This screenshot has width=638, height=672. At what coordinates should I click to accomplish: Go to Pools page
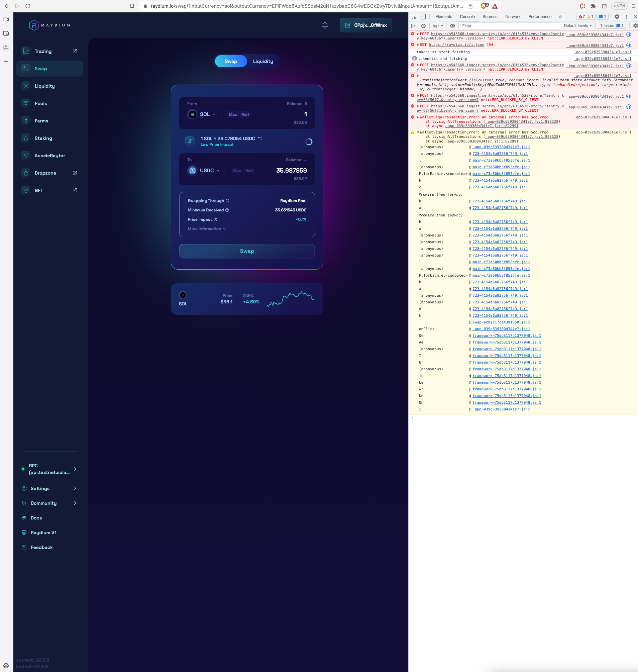[x=49, y=103]
